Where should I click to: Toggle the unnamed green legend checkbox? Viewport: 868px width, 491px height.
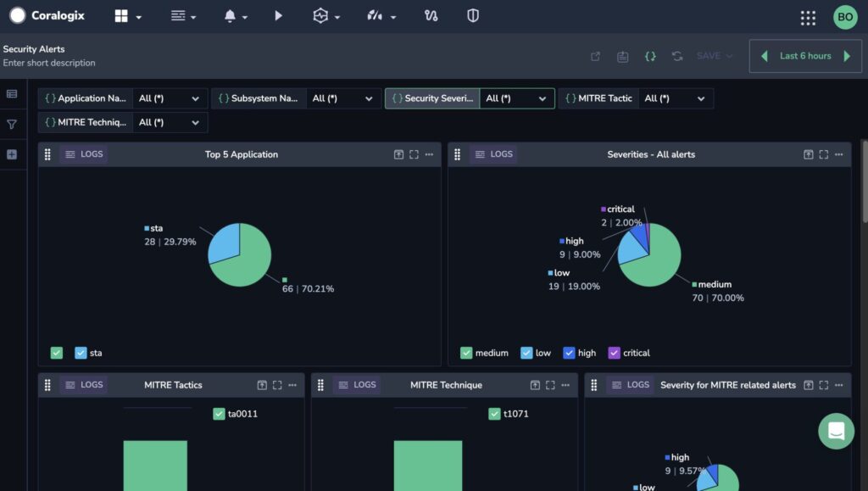[57, 353]
